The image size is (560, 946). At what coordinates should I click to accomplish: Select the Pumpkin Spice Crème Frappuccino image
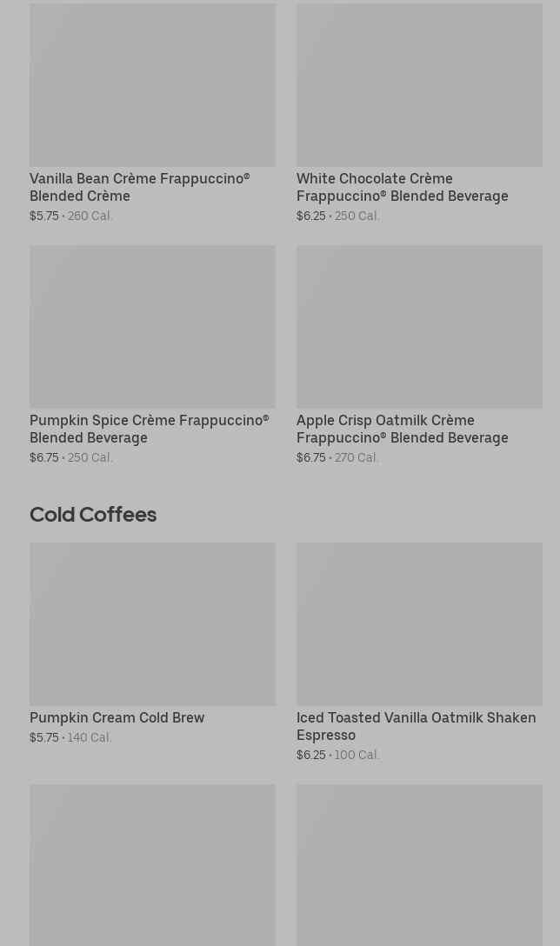pyautogui.click(x=152, y=327)
